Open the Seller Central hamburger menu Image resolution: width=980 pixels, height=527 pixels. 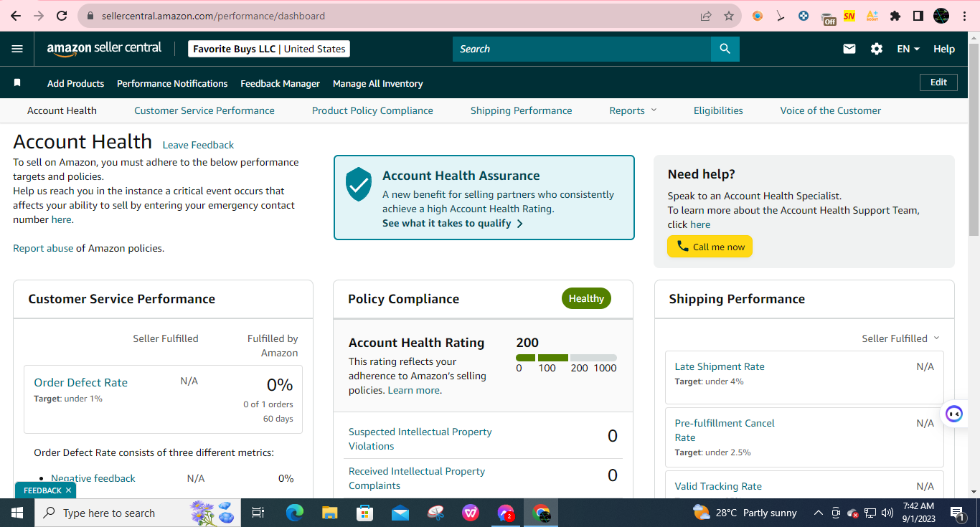[17, 49]
